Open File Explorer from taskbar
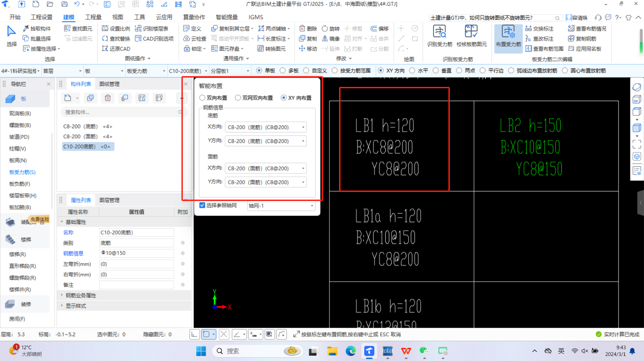Image resolution: width=644 pixels, height=361 pixels. click(x=332, y=351)
